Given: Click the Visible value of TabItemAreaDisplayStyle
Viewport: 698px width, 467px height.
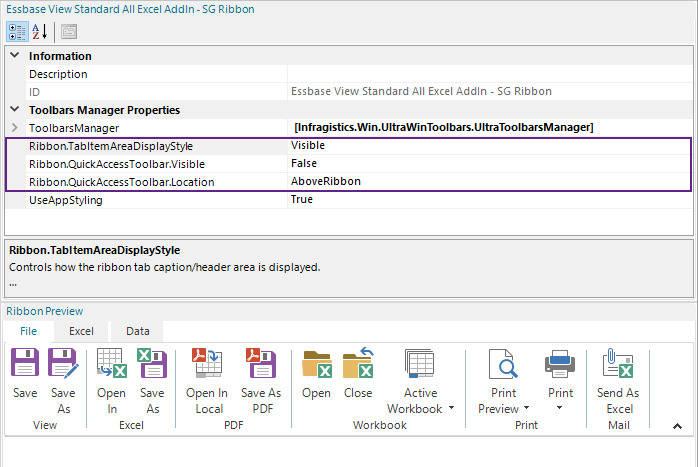Looking at the screenshot, I should 308,146.
